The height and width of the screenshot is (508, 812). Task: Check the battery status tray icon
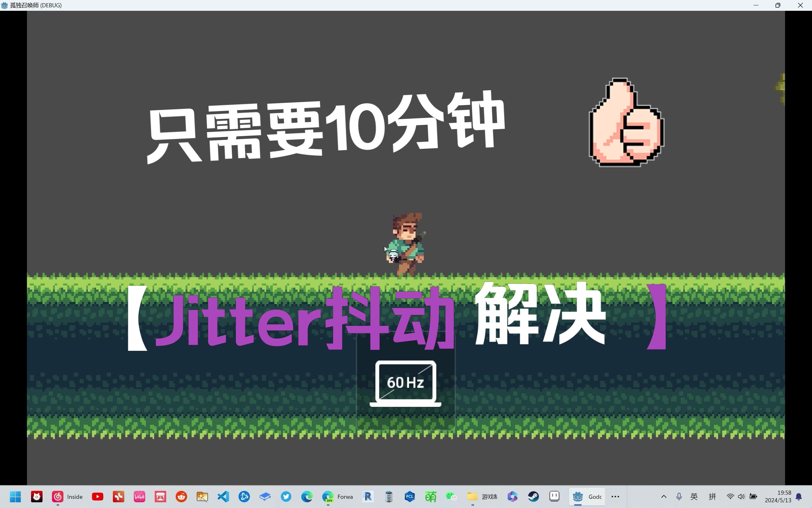[x=753, y=496]
